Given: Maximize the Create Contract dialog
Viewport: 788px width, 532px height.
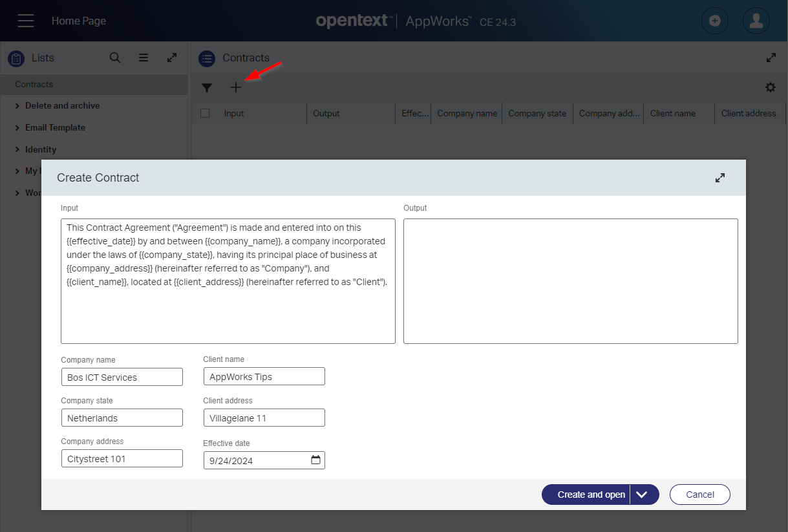Looking at the screenshot, I should 720,177.
